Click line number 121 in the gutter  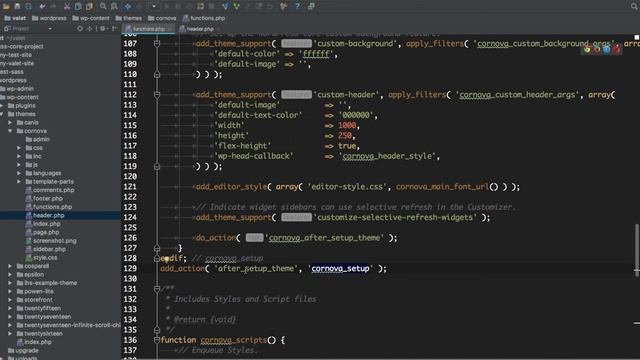[x=130, y=187]
